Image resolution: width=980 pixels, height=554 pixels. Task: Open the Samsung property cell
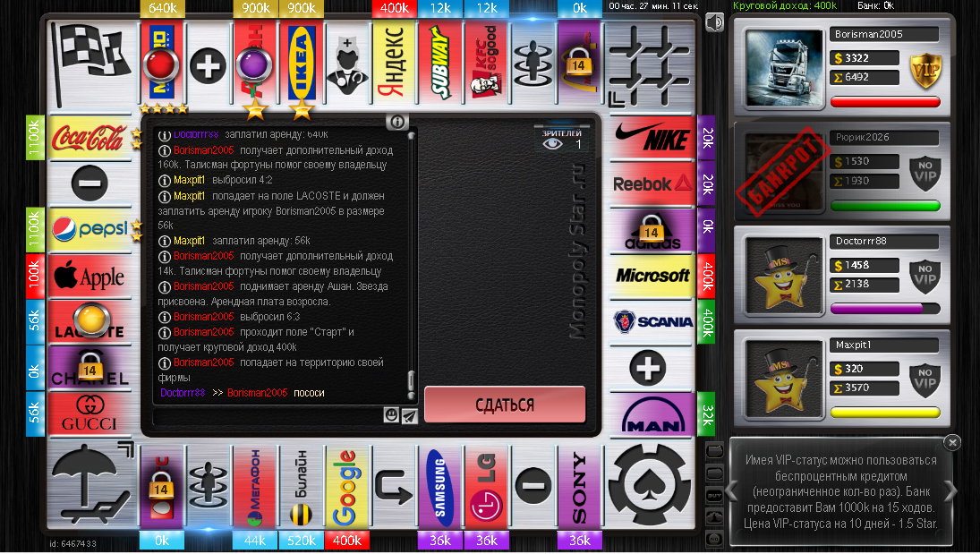click(440, 486)
